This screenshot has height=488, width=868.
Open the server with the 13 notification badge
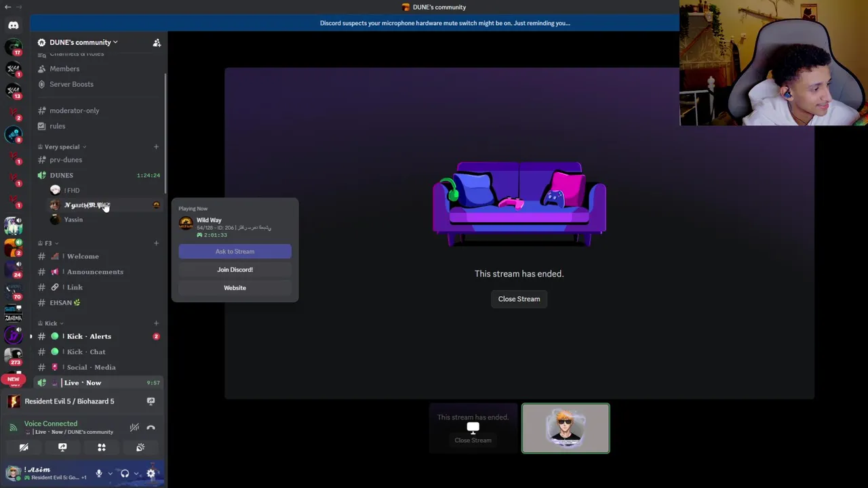(14, 90)
